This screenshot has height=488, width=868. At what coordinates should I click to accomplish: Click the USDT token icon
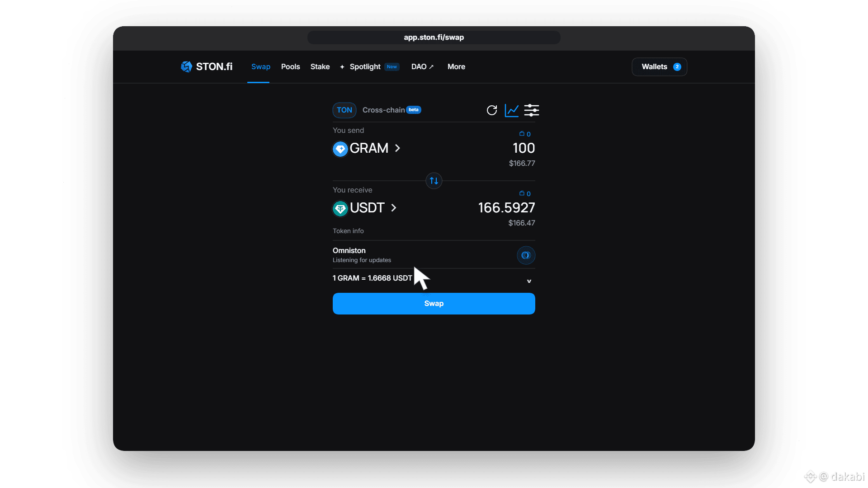click(340, 208)
